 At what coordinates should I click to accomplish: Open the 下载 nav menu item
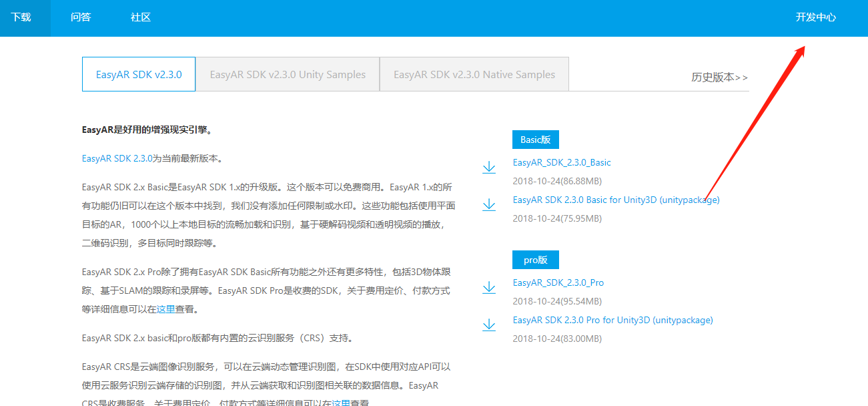21,17
